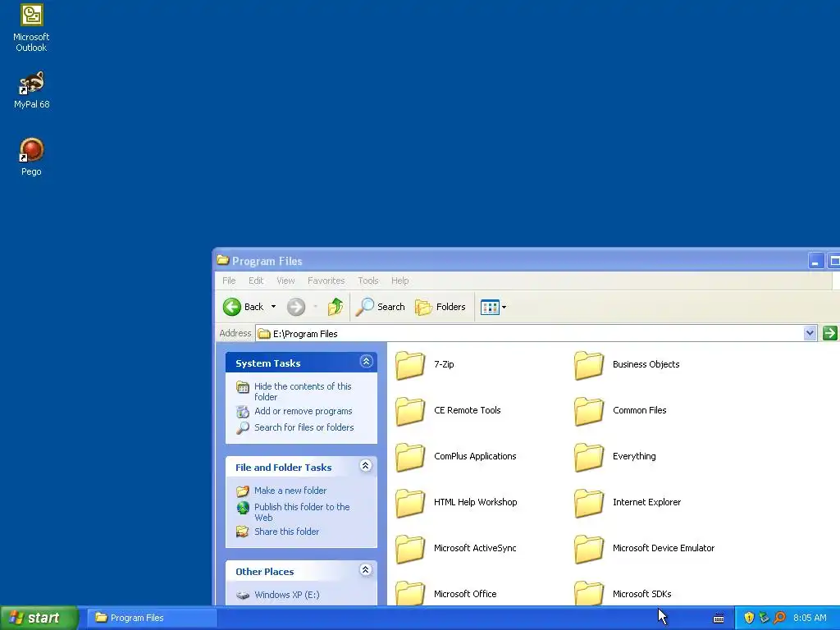
Task: Collapse the System Tasks panel
Action: pos(366,362)
